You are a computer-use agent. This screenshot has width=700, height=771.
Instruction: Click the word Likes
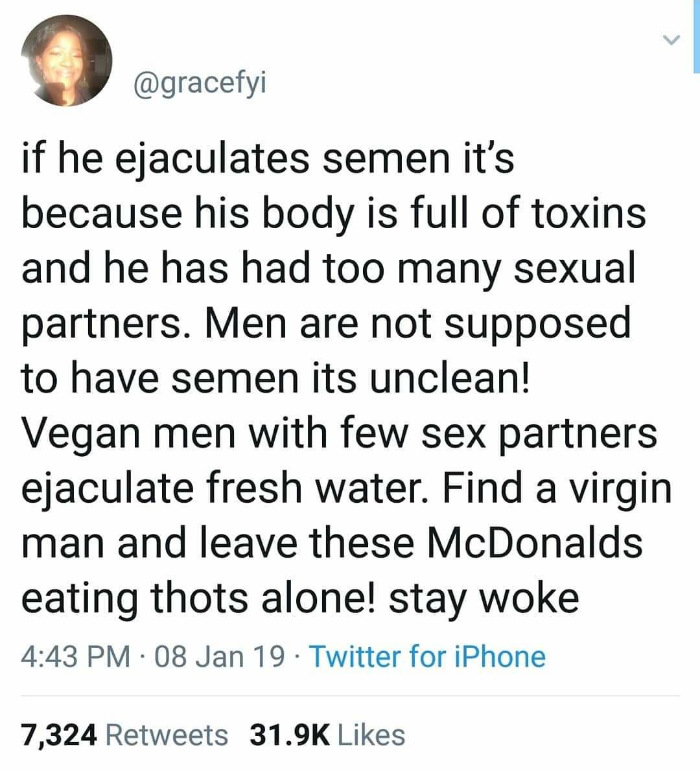point(371,735)
